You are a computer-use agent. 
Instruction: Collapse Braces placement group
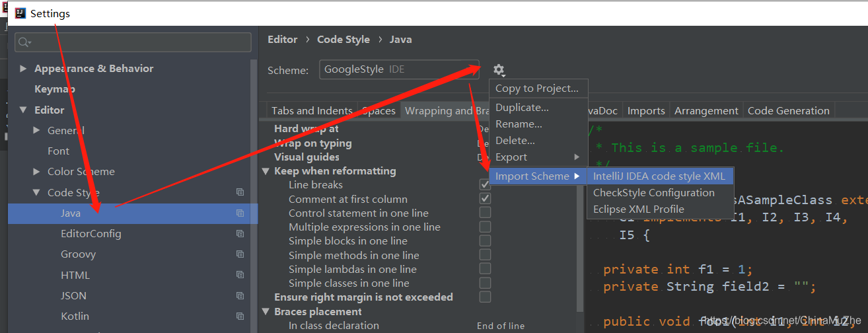point(267,312)
